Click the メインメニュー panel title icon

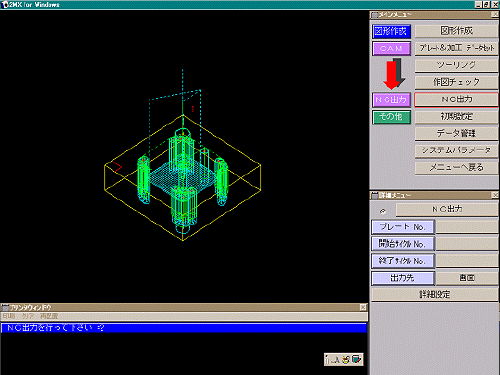pyautogui.click(x=375, y=15)
